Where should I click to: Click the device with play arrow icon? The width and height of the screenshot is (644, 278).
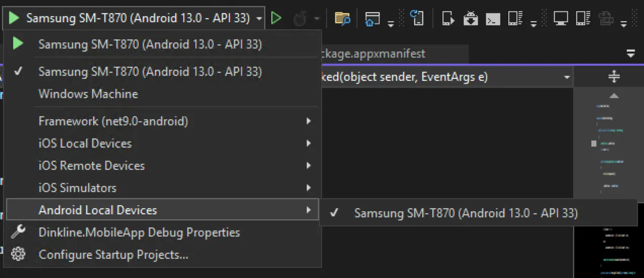tap(448, 19)
